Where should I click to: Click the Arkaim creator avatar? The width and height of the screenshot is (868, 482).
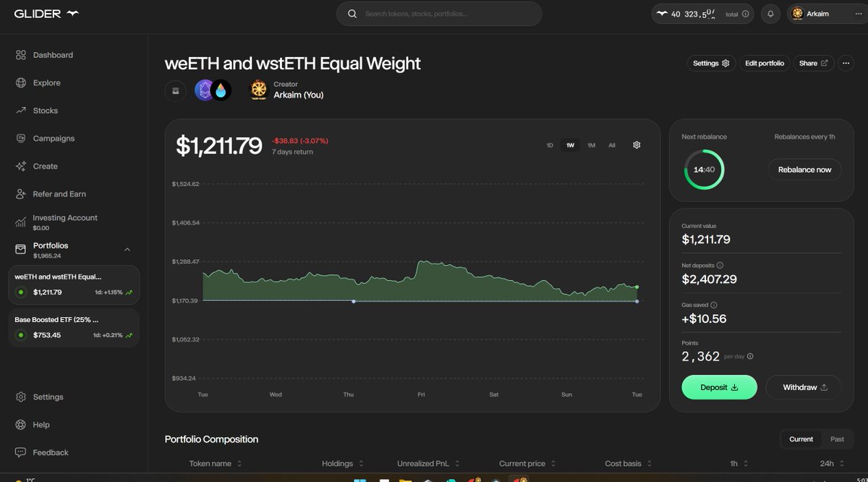[x=259, y=90]
